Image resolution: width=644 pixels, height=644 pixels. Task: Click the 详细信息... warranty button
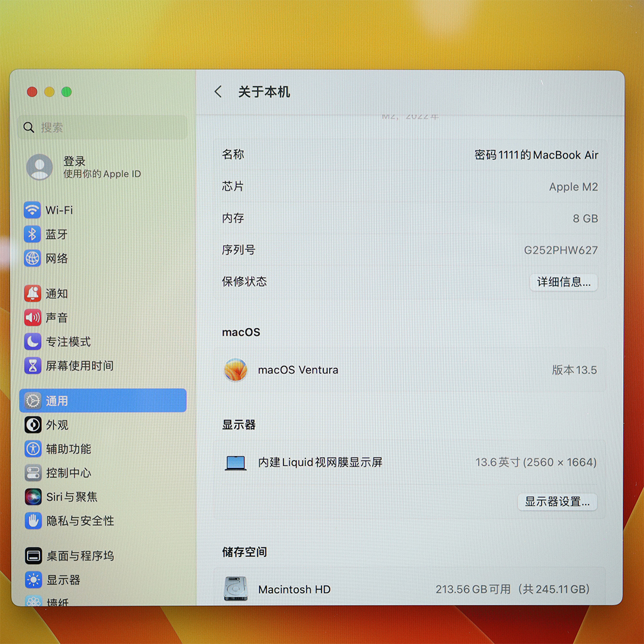coord(563,282)
